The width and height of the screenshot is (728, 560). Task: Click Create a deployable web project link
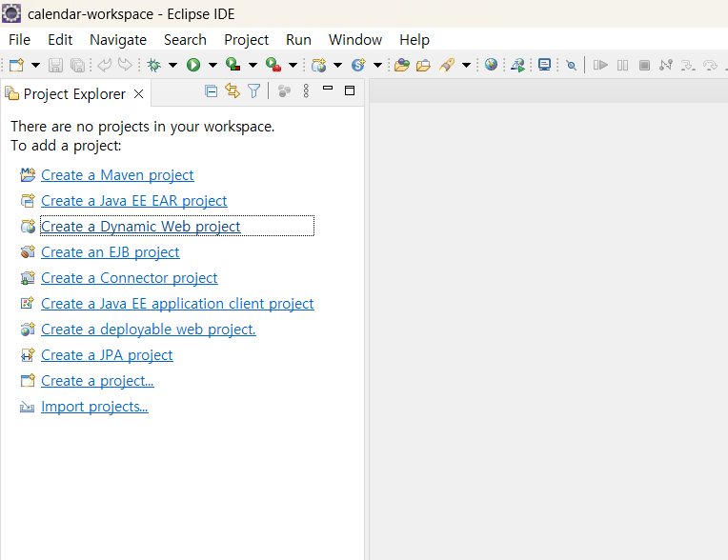[x=149, y=329]
